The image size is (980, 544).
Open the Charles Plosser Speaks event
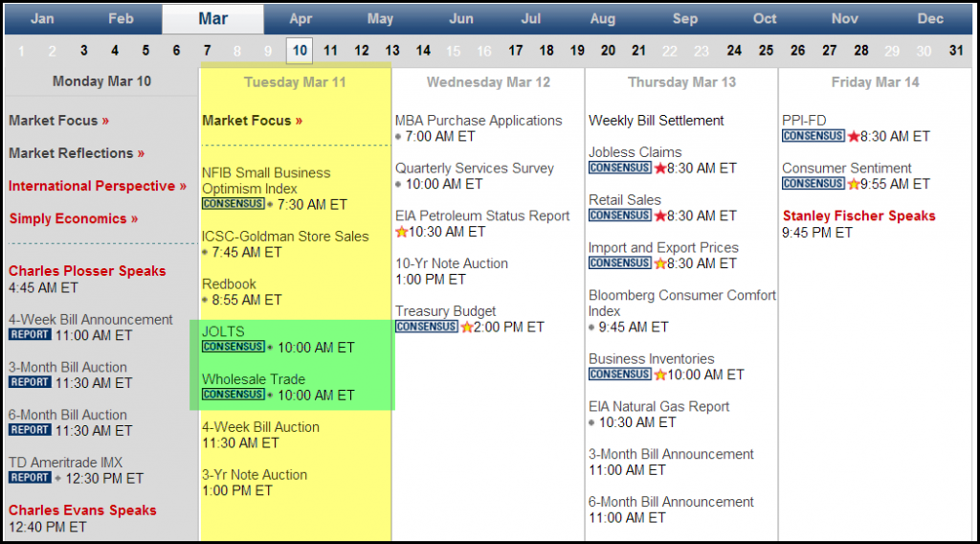click(87, 271)
